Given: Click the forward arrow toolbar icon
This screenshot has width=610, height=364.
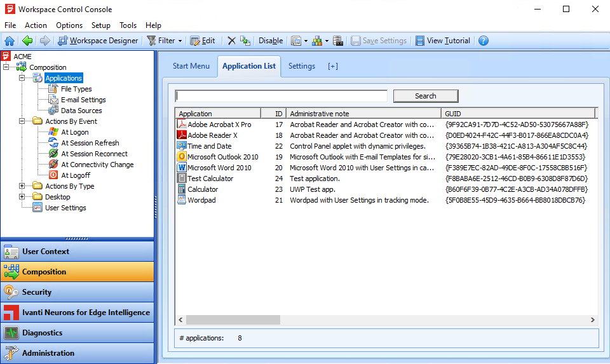Looking at the screenshot, I should click(x=44, y=41).
